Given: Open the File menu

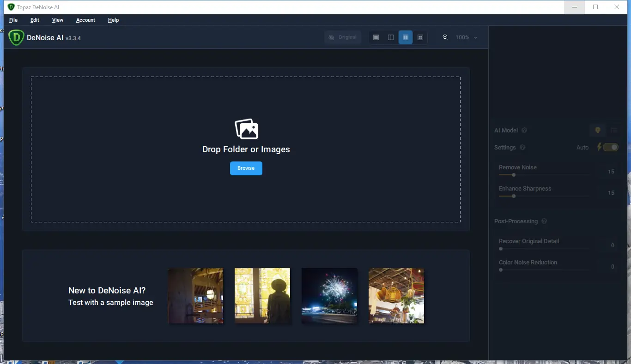Looking at the screenshot, I should click(13, 20).
